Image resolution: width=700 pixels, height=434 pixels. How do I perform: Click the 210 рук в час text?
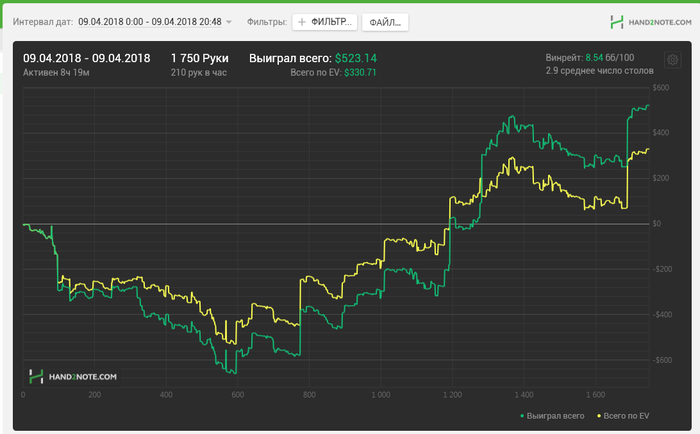tap(199, 72)
